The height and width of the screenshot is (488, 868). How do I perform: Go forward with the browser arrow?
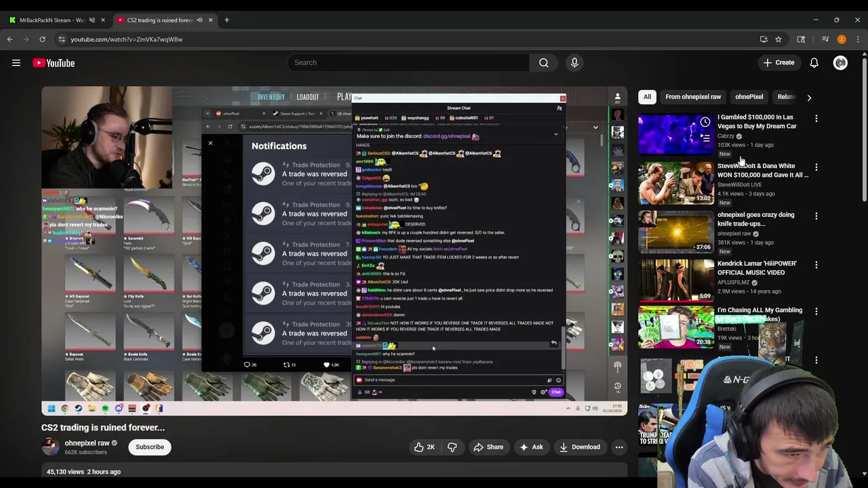[x=26, y=39]
